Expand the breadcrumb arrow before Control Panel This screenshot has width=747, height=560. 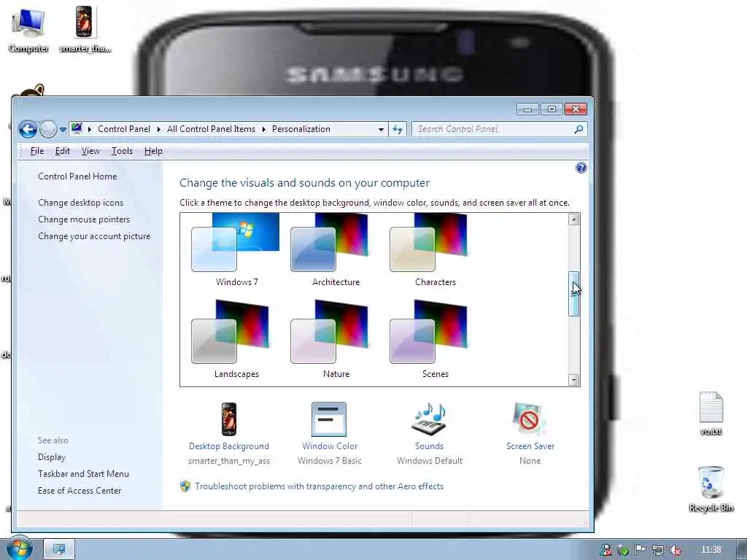(90, 129)
